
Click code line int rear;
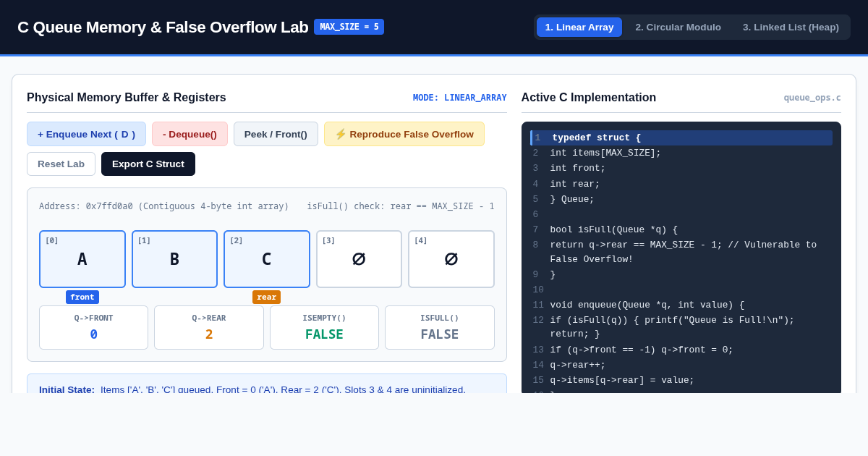pyautogui.click(x=681, y=184)
